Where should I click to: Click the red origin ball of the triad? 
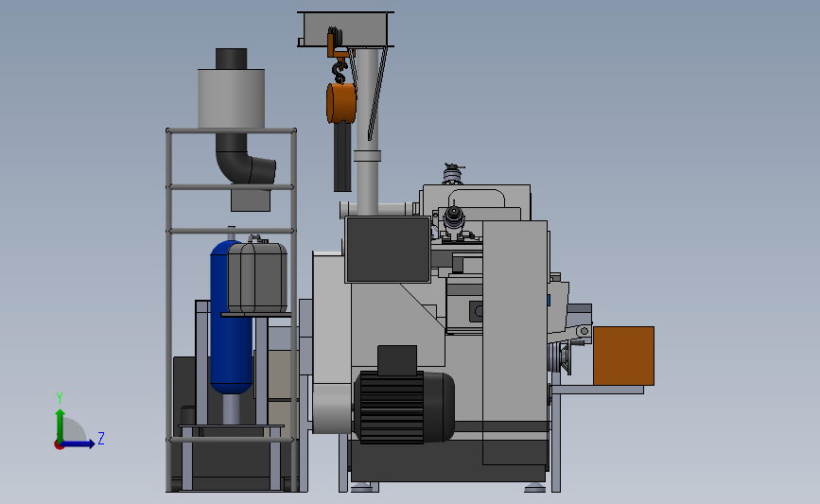(59, 445)
